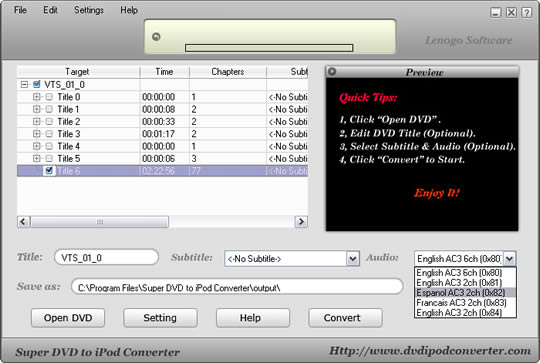The image size is (540, 363).
Task: Open the File menu
Action: [20, 10]
